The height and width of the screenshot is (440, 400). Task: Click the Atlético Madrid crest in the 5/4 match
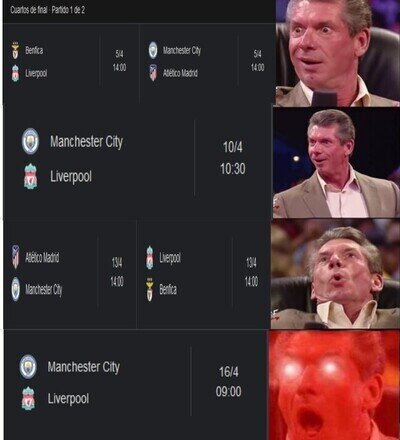pyautogui.click(x=153, y=73)
